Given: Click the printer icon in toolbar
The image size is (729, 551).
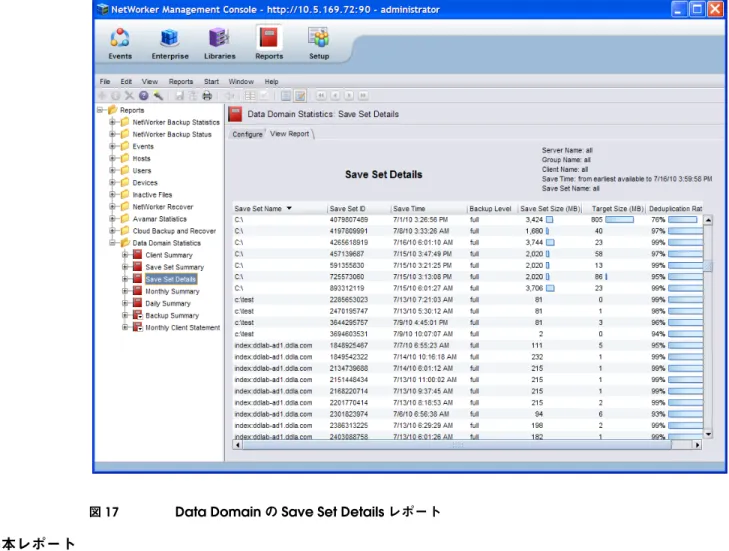Looking at the screenshot, I should [207, 96].
